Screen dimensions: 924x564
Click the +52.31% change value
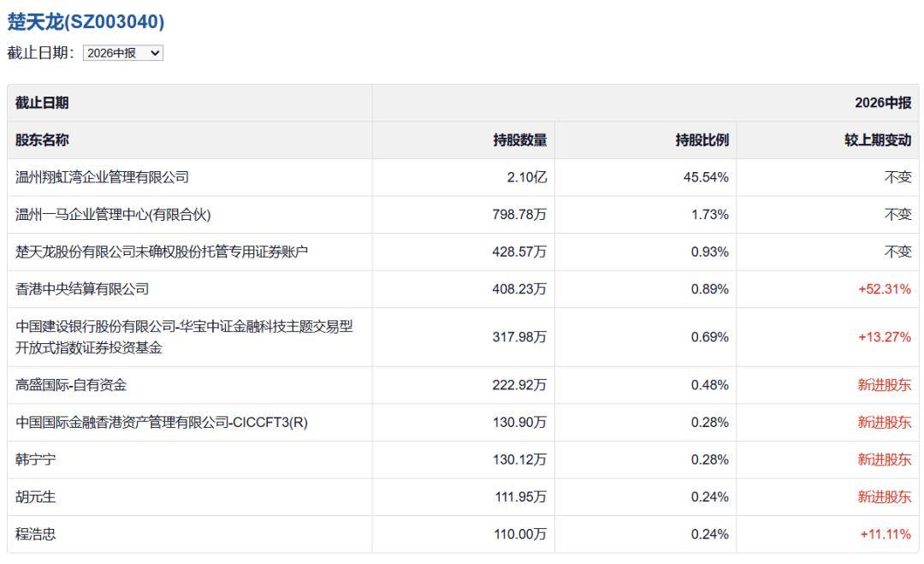885,288
